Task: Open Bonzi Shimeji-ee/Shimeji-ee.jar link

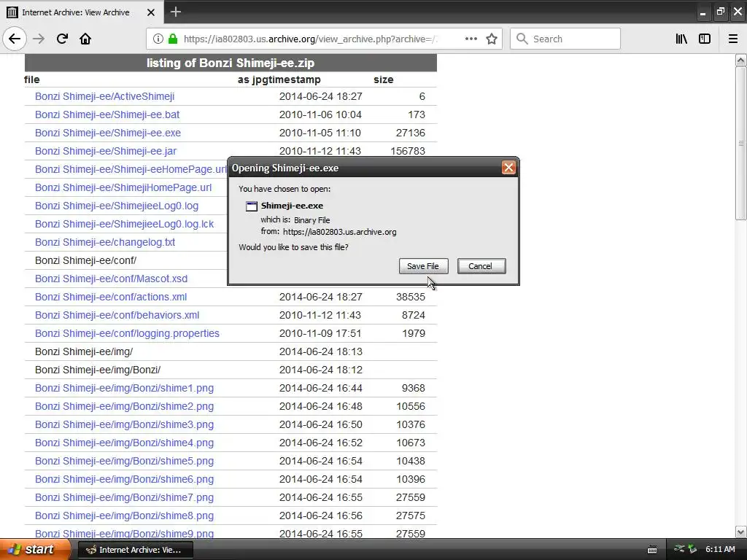Action: 106,151
